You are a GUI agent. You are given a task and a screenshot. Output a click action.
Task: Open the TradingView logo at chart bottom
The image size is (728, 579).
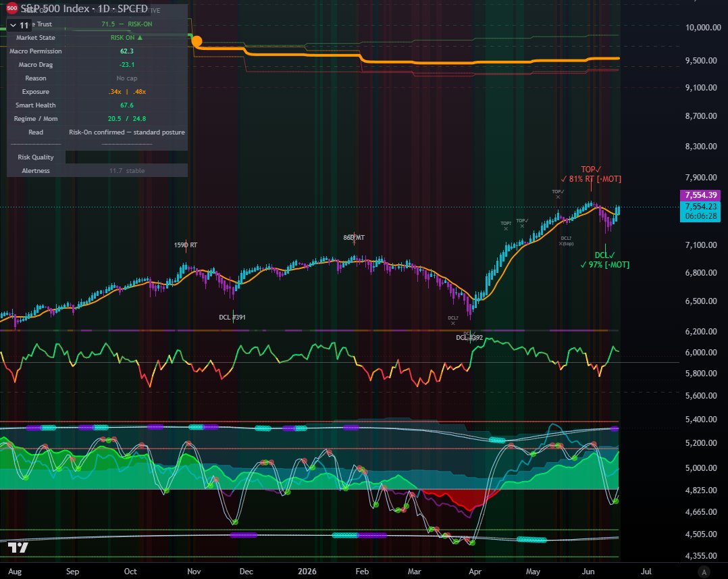click(18, 547)
